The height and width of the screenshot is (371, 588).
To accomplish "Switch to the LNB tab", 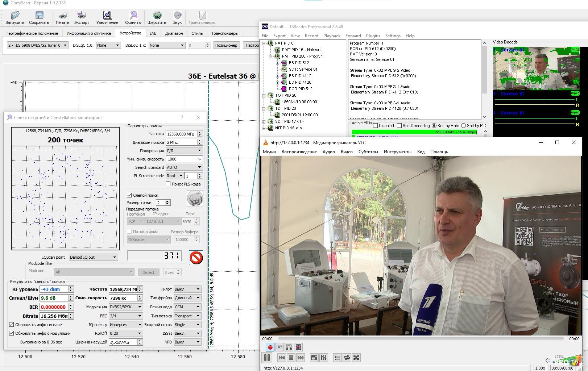I will (x=153, y=33).
